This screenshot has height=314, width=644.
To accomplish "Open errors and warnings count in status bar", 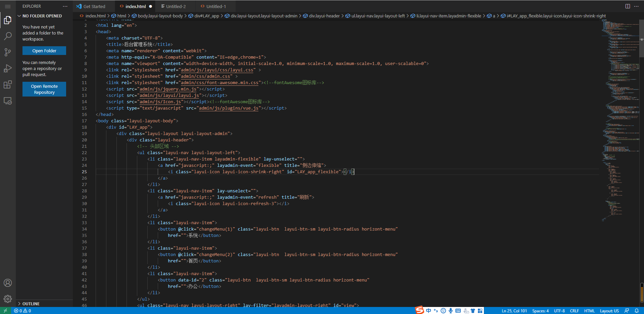I will point(22,311).
